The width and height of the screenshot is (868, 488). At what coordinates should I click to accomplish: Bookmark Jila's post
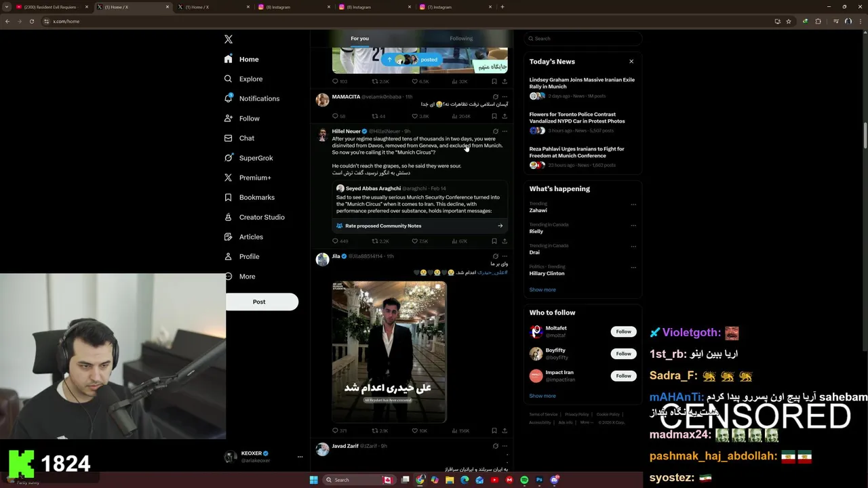[494, 430]
